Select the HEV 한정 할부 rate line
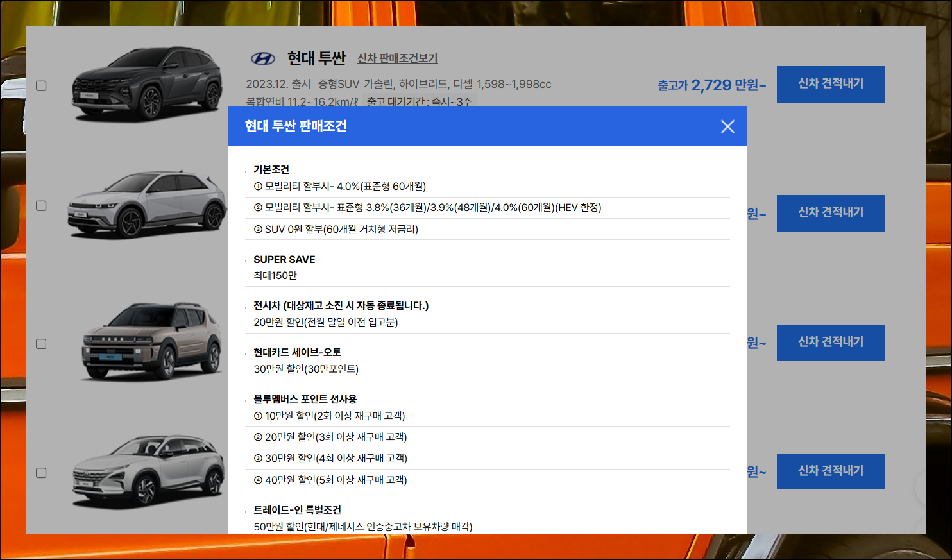This screenshot has width=952, height=560. (x=428, y=207)
